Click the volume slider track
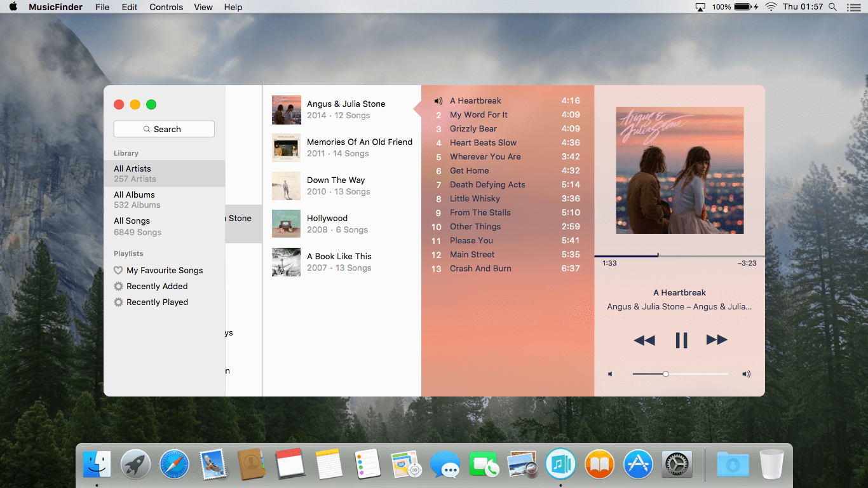The image size is (868, 488). [681, 374]
